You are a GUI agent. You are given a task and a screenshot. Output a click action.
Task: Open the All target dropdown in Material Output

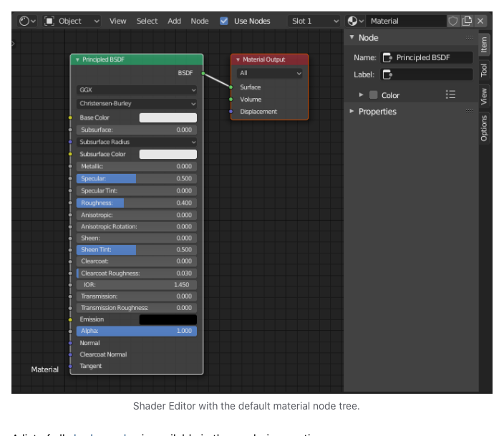(x=269, y=73)
